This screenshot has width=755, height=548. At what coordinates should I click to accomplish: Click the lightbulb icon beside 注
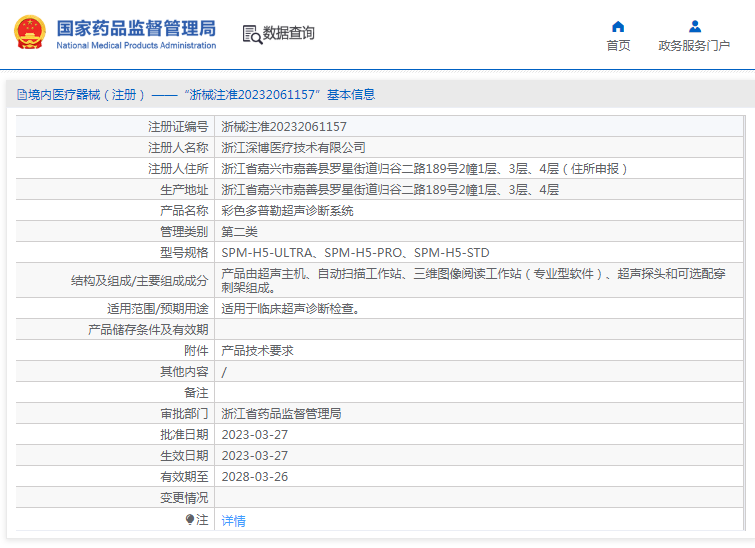pos(190,520)
